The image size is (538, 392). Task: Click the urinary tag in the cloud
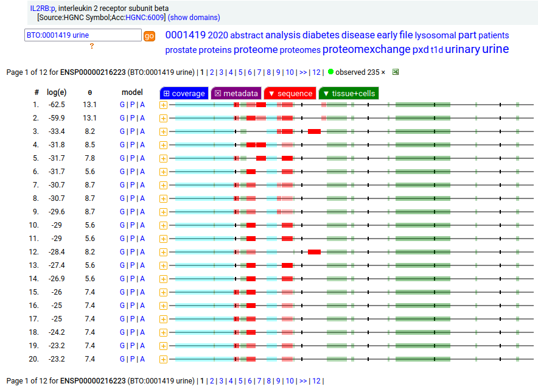click(x=463, y=49)
